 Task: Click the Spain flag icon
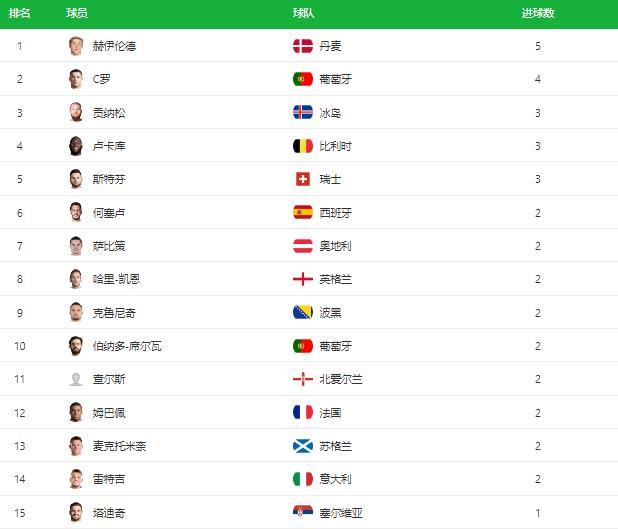(x=303, y=212)
